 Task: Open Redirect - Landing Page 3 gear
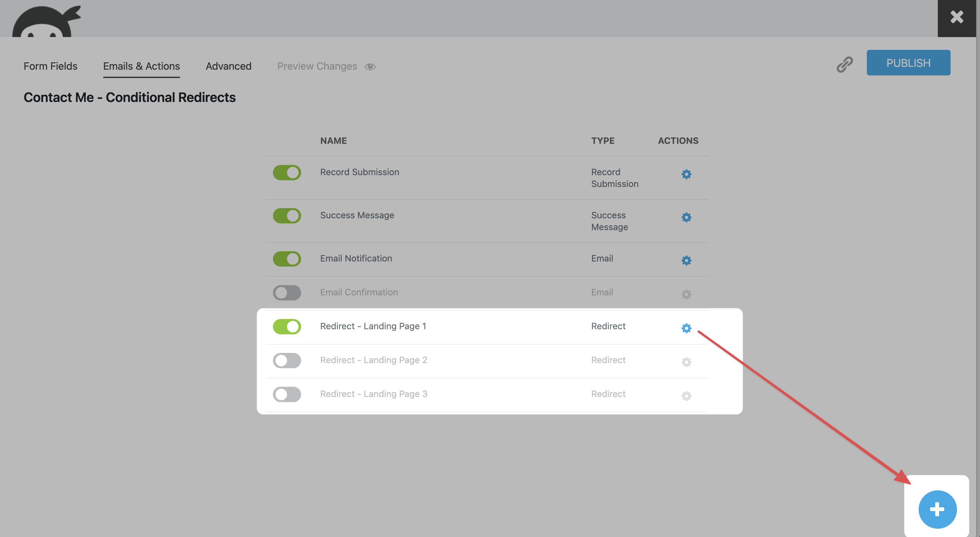click(x=686, y=396)
